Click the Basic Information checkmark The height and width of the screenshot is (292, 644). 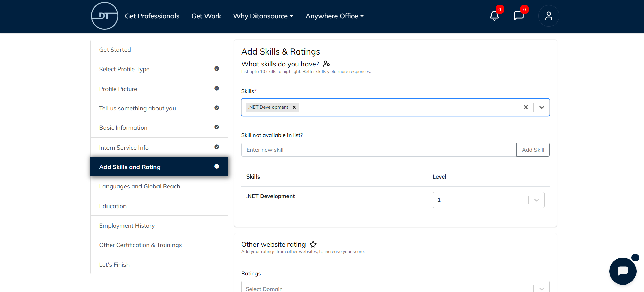coord(217,127)
